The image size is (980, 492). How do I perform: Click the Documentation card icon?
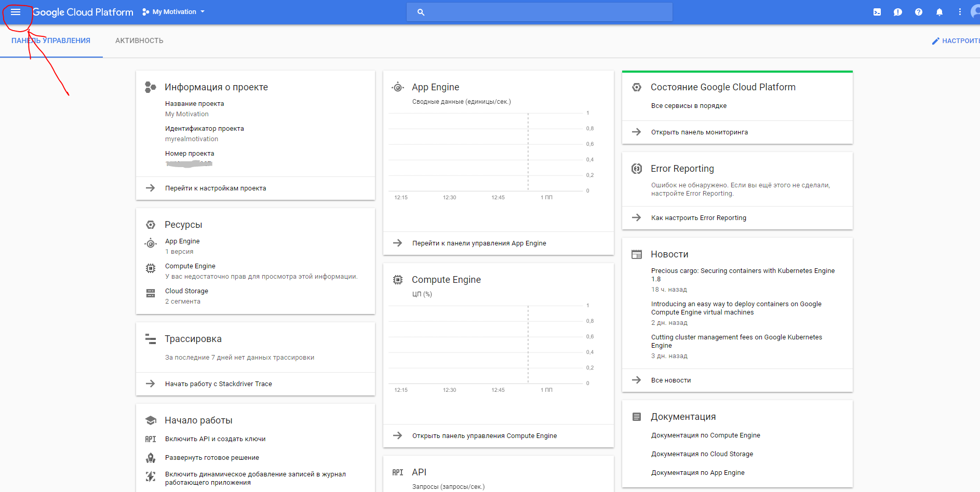[637, 417]
